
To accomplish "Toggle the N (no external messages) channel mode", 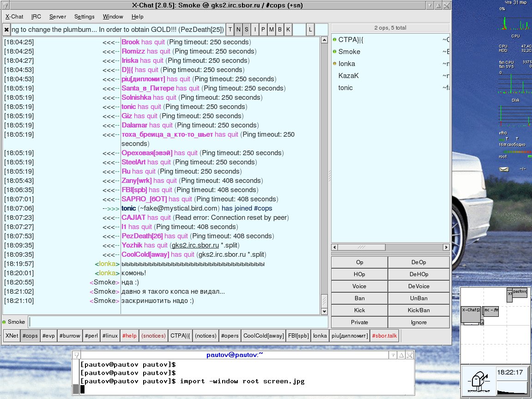I will coord(238,30).
